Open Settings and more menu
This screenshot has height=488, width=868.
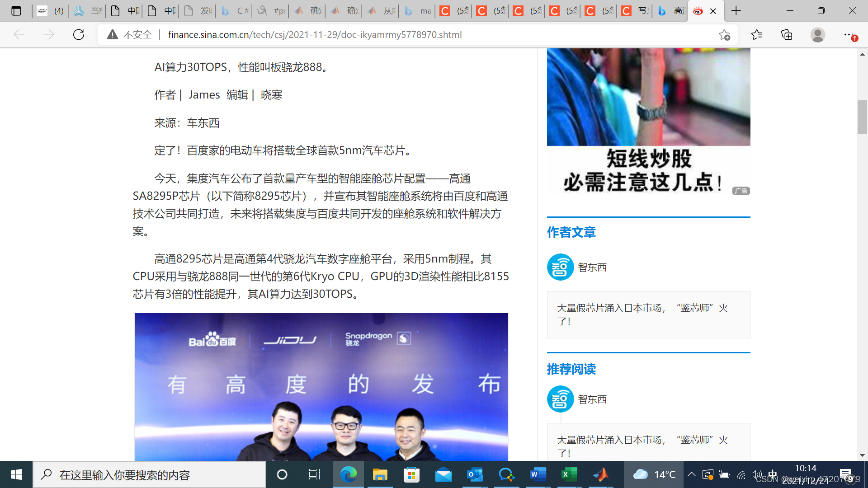pos(849,34)
